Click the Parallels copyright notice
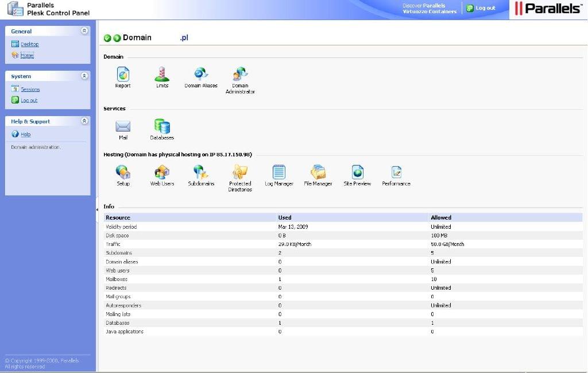The height and width of the screenshot is (373, 588). (x=42, y=364)
